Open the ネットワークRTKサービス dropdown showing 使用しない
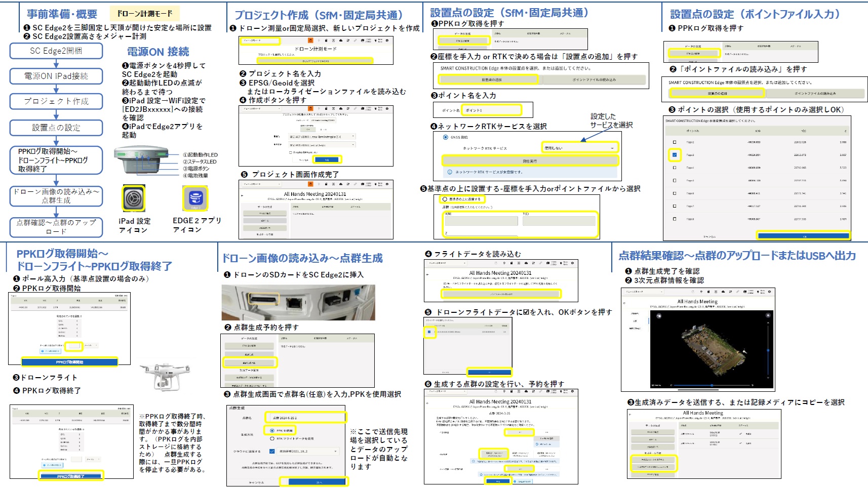The width and height of the screenshot is (868, 488). [579, 148]
